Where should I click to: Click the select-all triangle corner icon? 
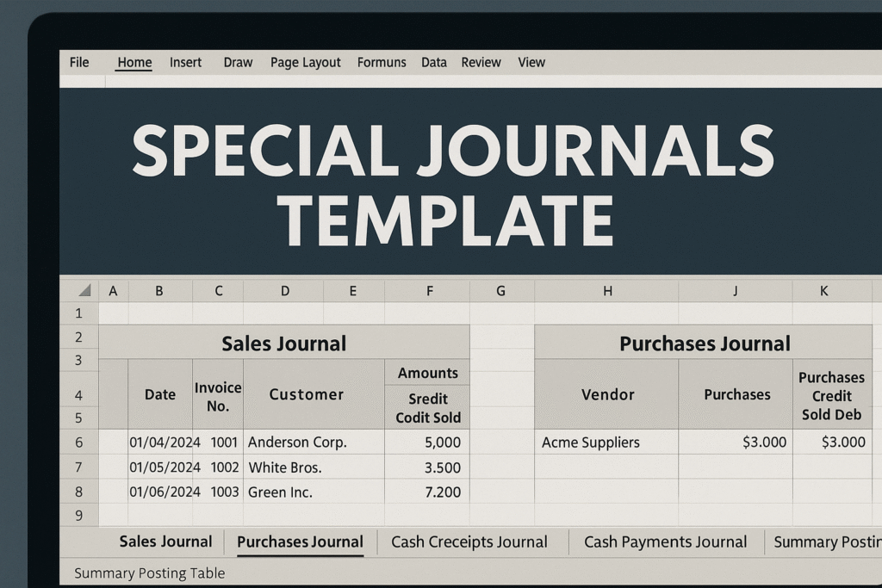point(79,290)
